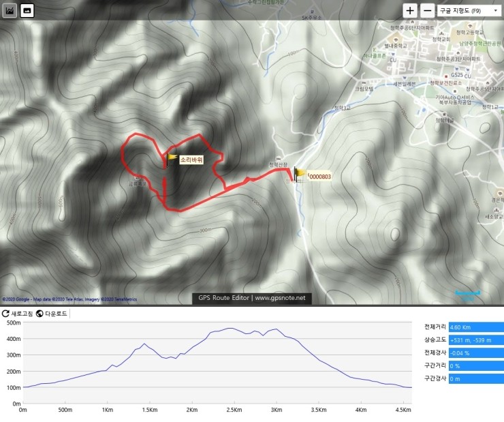
Task: Open the 구글 지형도 (F9) map type dropdown
Action: pyautogui.click(x=469, y=11)
